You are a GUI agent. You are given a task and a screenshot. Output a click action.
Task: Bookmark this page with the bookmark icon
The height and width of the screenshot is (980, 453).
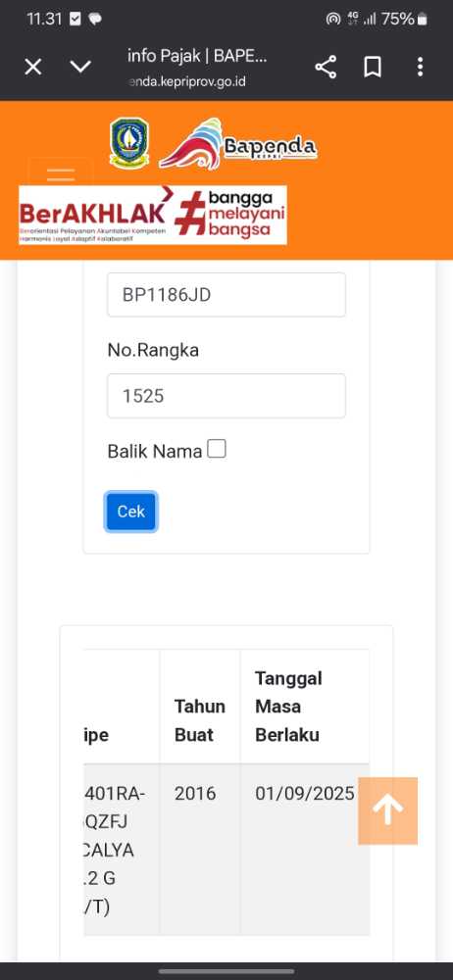click(373, 67)
